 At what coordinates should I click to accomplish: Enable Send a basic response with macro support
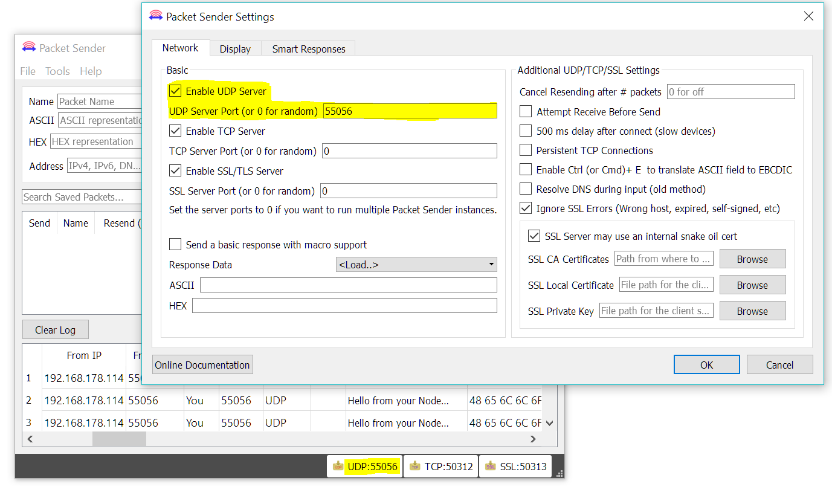coord(175,245)
